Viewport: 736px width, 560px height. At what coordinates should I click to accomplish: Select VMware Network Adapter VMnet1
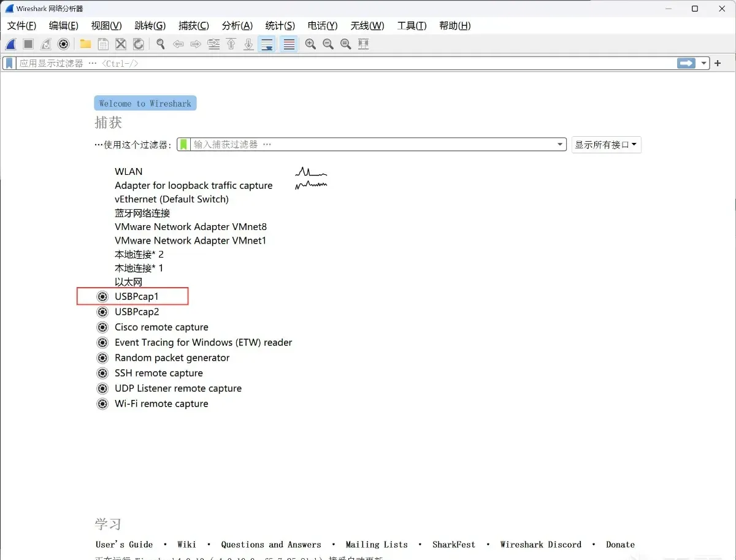tap(191, 240)
